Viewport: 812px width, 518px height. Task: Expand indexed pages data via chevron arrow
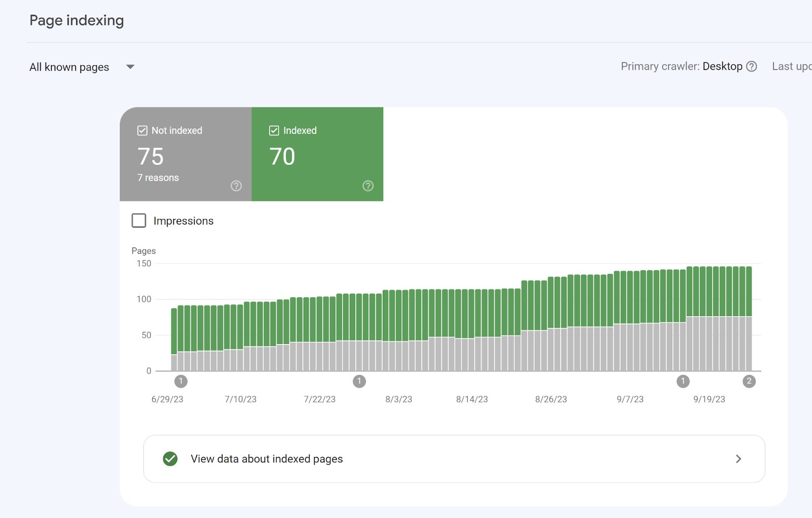(x=738, y=459)
